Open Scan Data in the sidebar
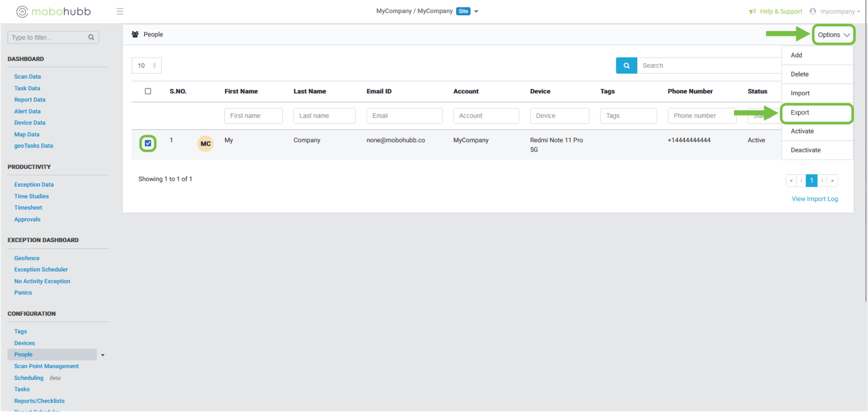Viewport: 868px width, 412px height. coord(28,77)
